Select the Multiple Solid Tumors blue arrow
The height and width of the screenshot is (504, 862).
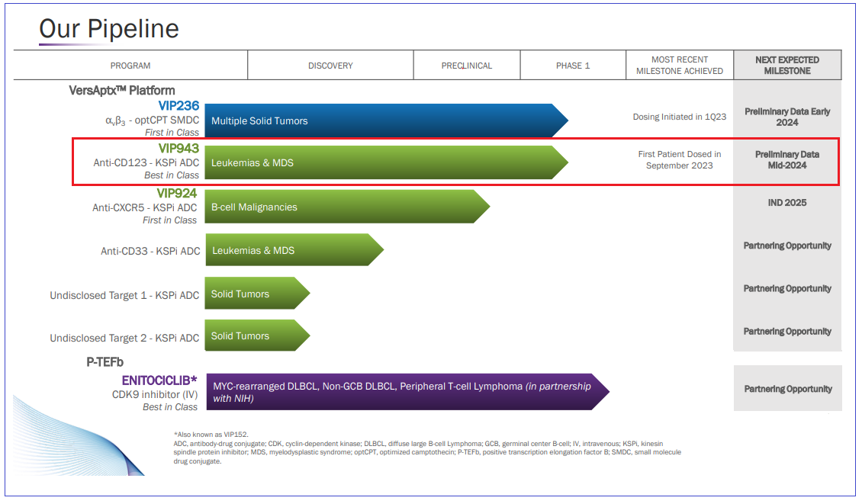pos(381,120)
